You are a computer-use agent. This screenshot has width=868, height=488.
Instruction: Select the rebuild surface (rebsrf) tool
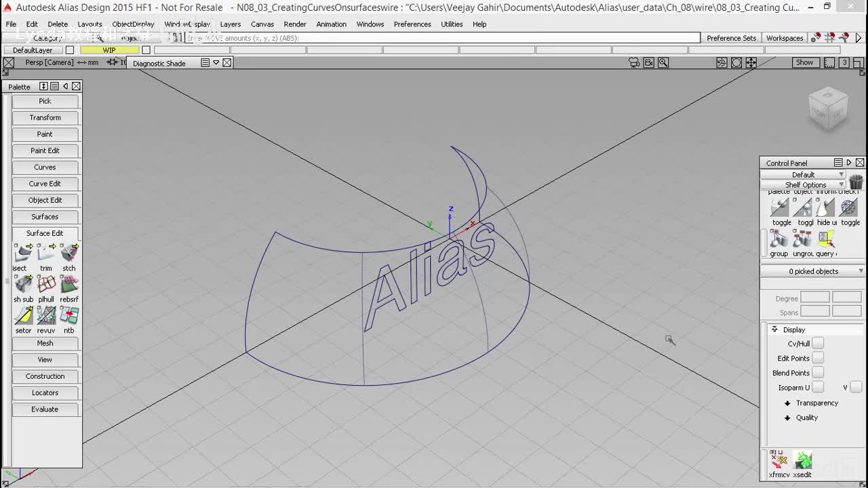(69, 285)
